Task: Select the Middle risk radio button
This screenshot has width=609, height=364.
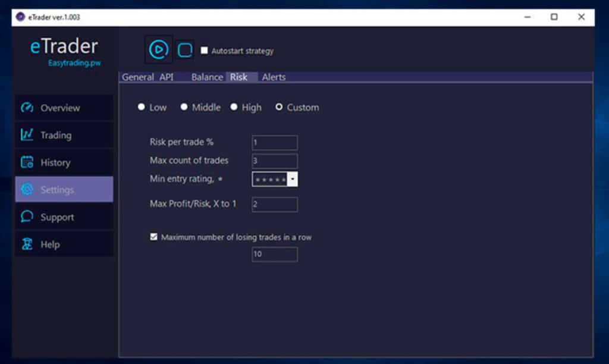Action: 184,107
